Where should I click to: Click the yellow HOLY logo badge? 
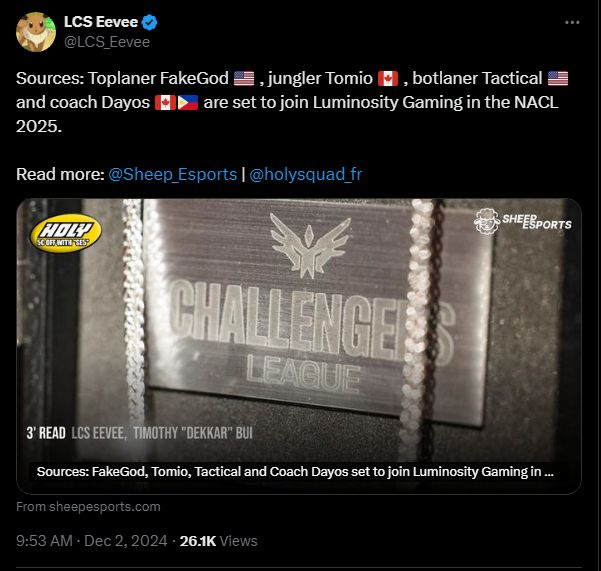66,233
